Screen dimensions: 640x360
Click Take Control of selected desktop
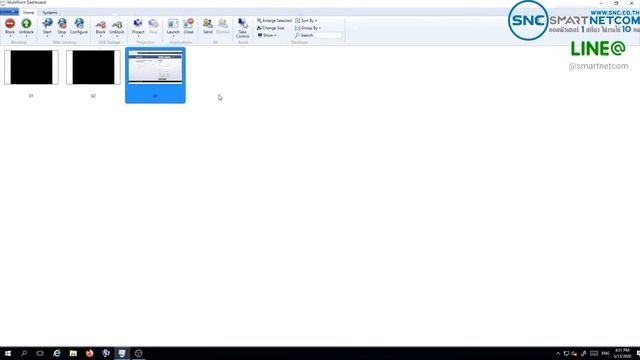(242, 28)
